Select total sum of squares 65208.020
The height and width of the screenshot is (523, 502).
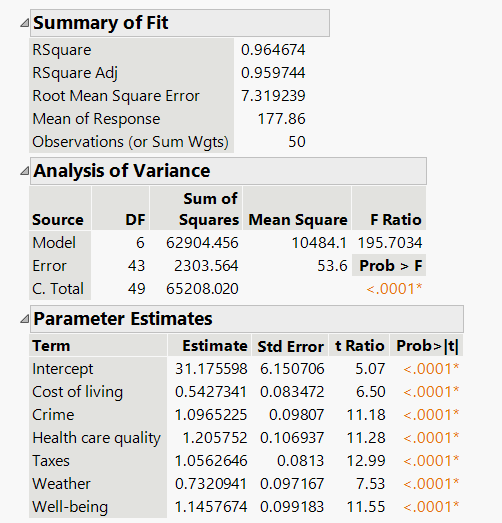click(202, 289)
